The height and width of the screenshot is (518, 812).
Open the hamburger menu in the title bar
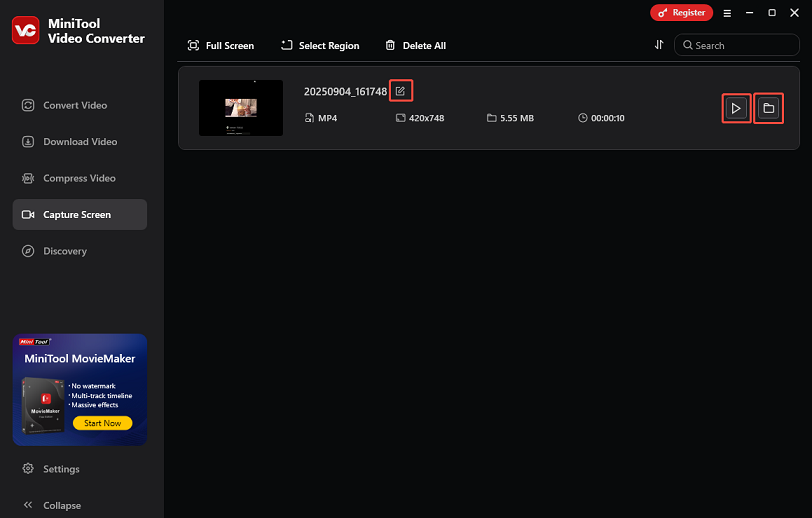click(x=727, y=13)
